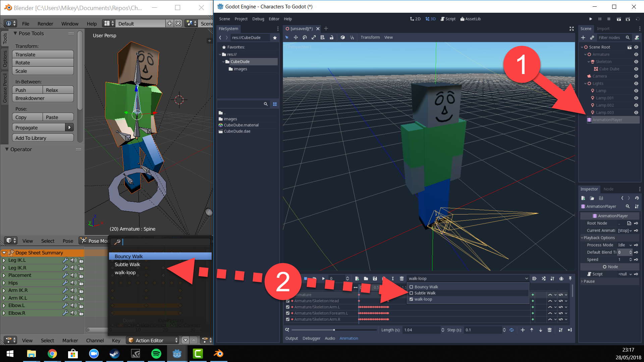The width and height of the screenshot is (644, 362).
Task: Expand the Dope Sheet Summary track
Action: 4,252
